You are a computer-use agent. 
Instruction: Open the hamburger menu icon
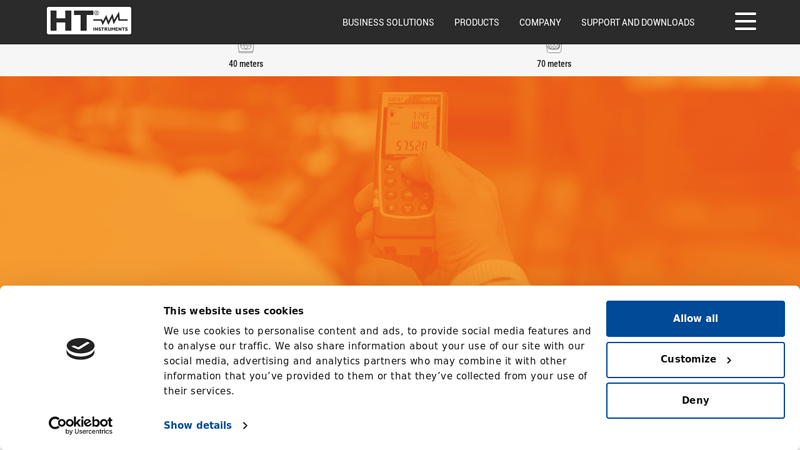745,21
